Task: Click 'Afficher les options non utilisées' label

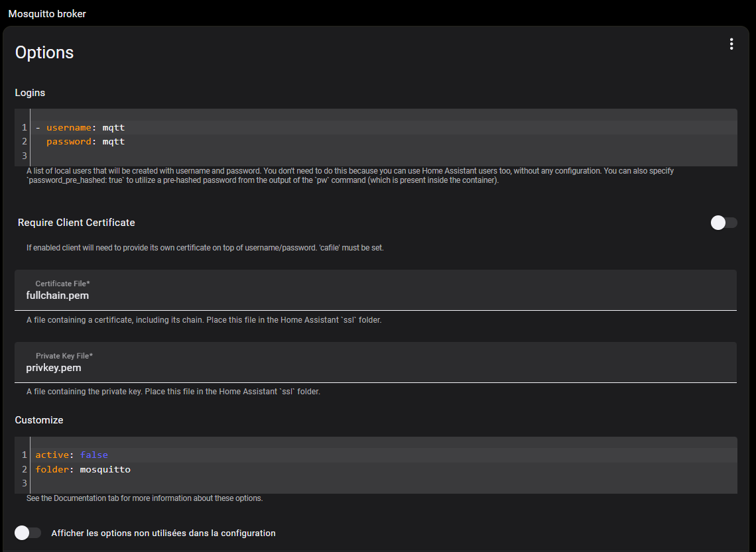Action: 163,533
